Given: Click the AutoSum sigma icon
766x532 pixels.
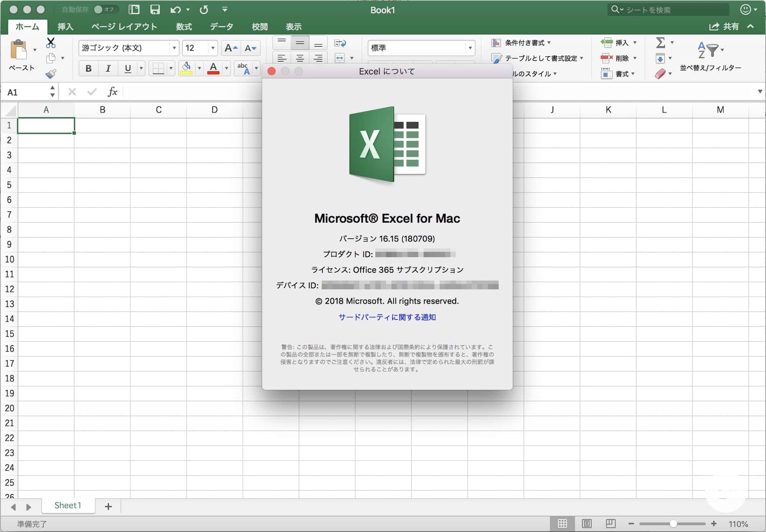Looking at the screenshot, I should (x=660, y=42).
